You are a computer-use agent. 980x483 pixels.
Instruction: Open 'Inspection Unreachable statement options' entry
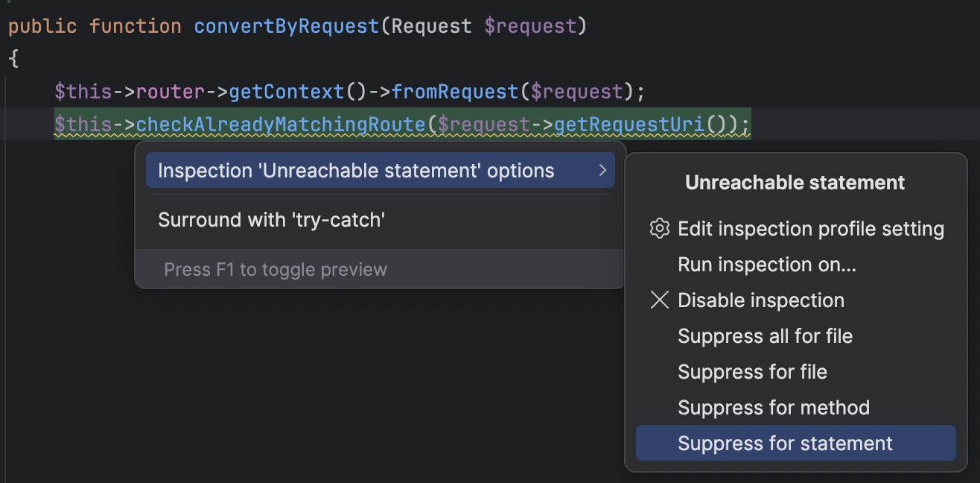tap(355, 170)
